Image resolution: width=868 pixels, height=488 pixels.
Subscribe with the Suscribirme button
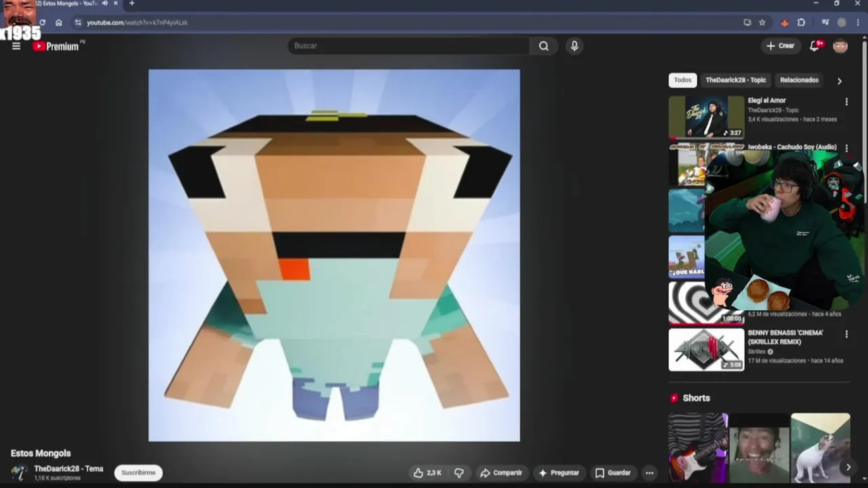click(x=138, y=472)
